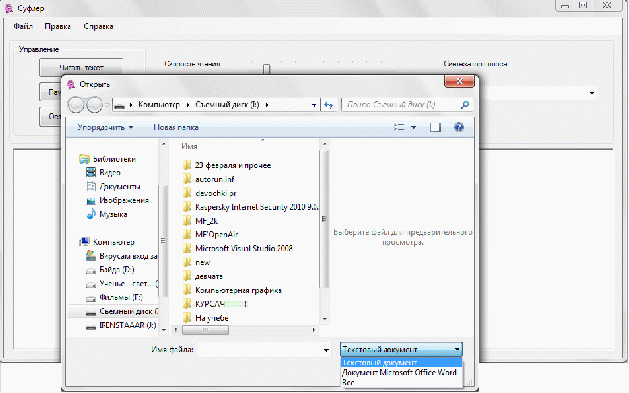Select the new folder
This screenshot has width=629, height=393.
click(x=196, y=263)
